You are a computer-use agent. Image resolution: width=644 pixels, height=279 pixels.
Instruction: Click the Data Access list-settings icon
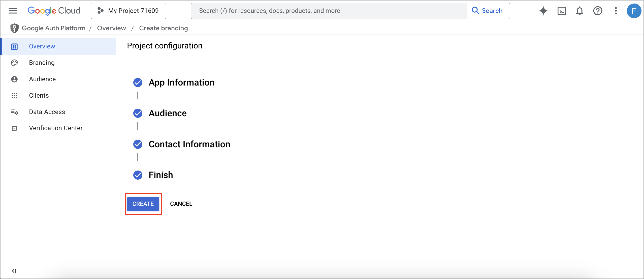tap(14, 112)
